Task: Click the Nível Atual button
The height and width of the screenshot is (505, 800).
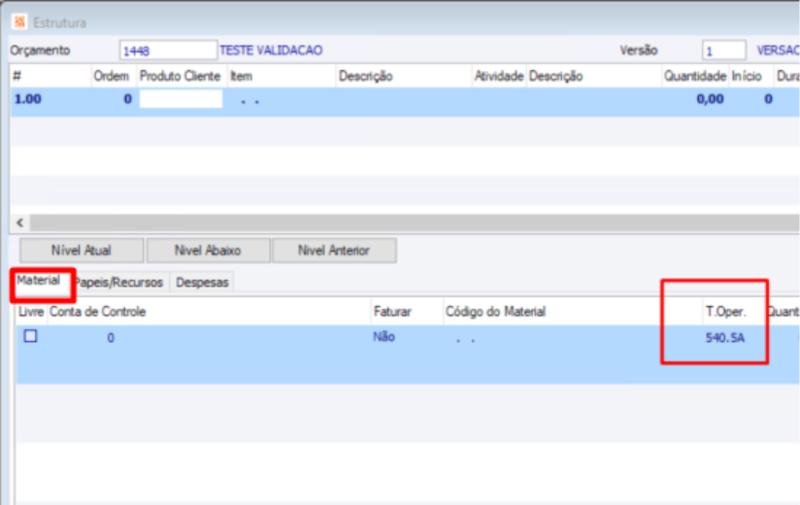Action: point(82,250)
